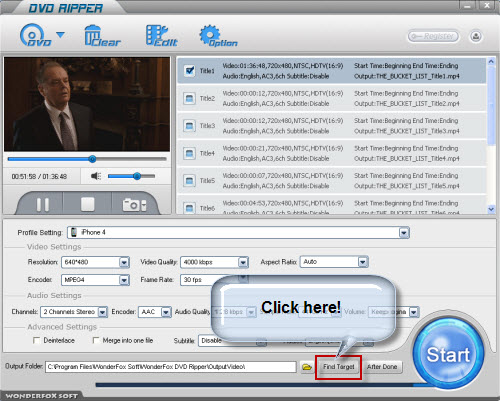Check the Title2 checkbox
500x401 pixels.
tap(189, 98)
